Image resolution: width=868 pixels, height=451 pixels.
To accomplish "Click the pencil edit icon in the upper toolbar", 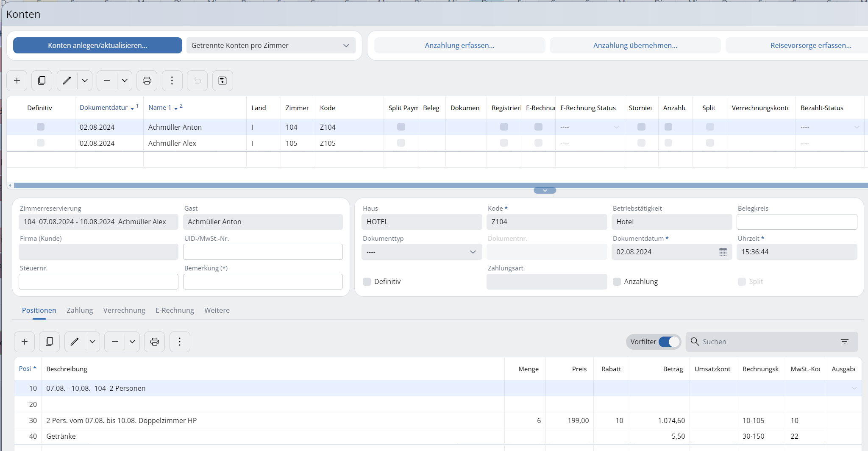I will [67, 81].
